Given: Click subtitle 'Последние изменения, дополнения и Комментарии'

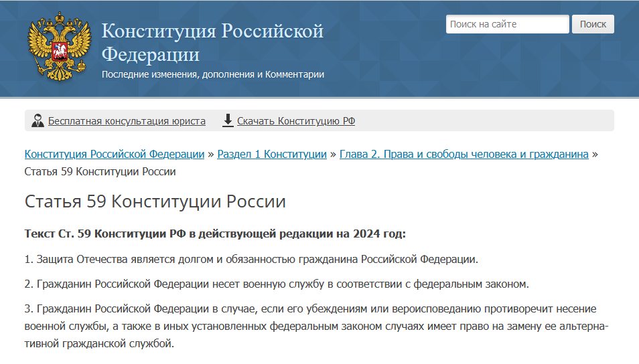Looking at the screenshot, I should pos(213,74).
